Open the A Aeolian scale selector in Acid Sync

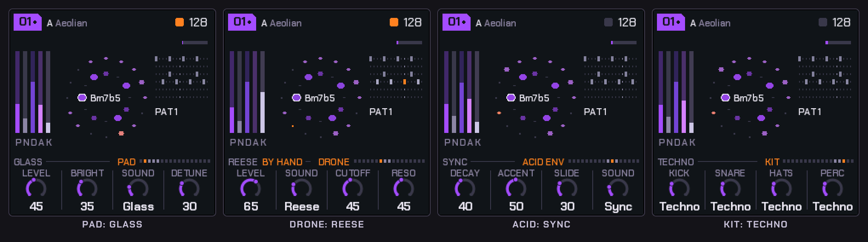point(496,23)
